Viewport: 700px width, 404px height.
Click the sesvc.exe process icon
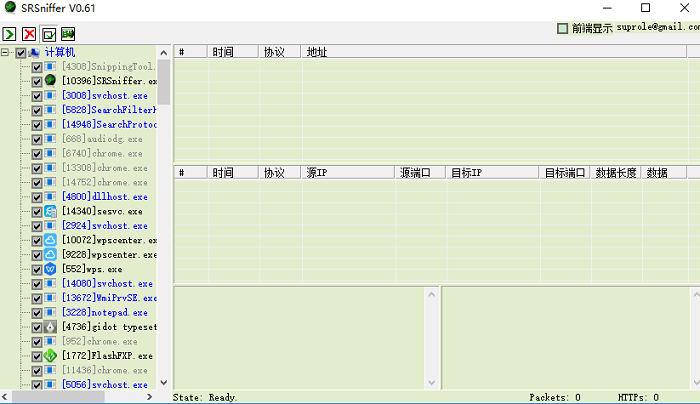[x=50, y=211]
